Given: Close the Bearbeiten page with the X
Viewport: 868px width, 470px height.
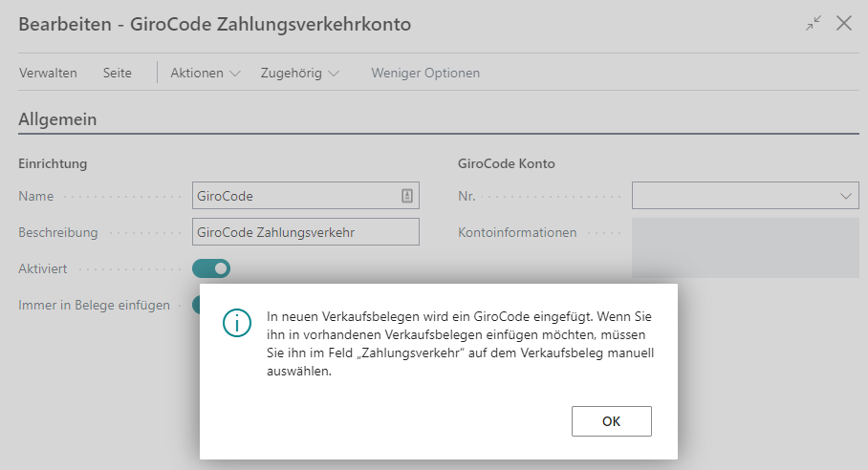Looking at the screenshot, I should point(844,24).
